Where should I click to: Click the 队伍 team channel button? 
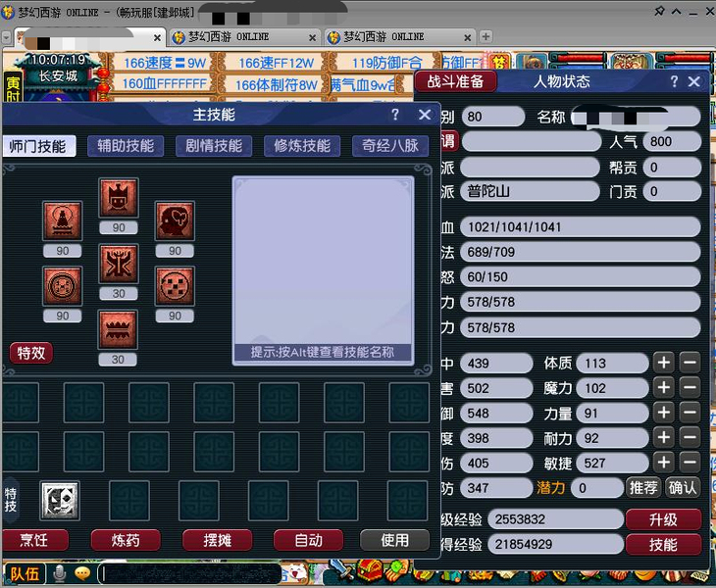point(25,574)
